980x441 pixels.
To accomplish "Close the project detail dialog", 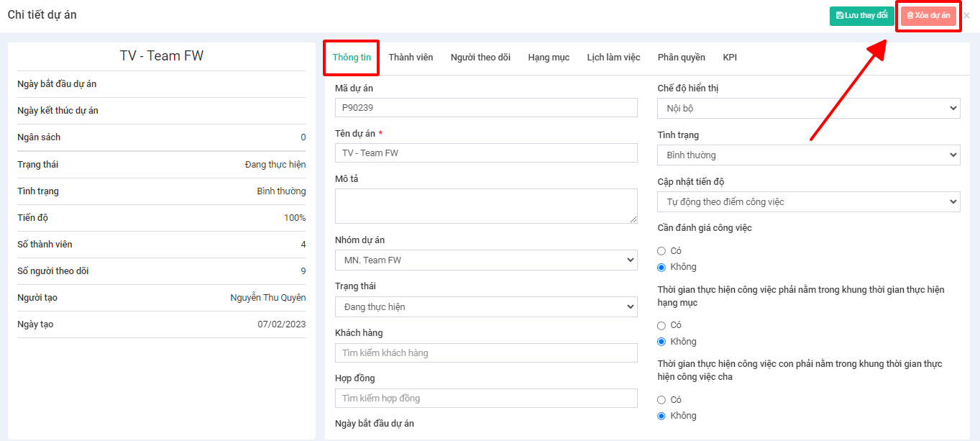I will (x=966, y=16).
